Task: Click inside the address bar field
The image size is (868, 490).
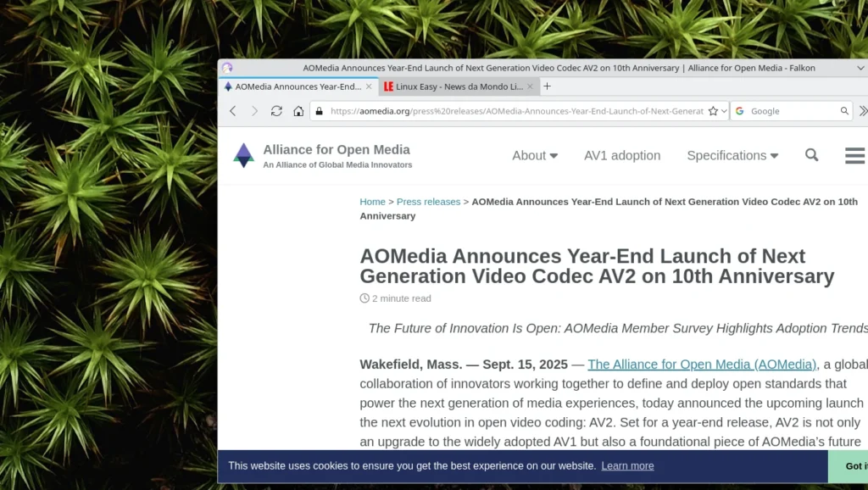Action: coord(509,110)
